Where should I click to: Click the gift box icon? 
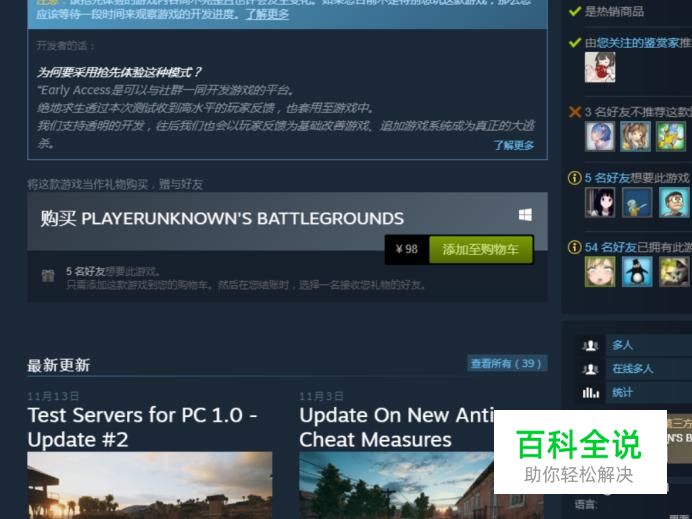[48, 276]
